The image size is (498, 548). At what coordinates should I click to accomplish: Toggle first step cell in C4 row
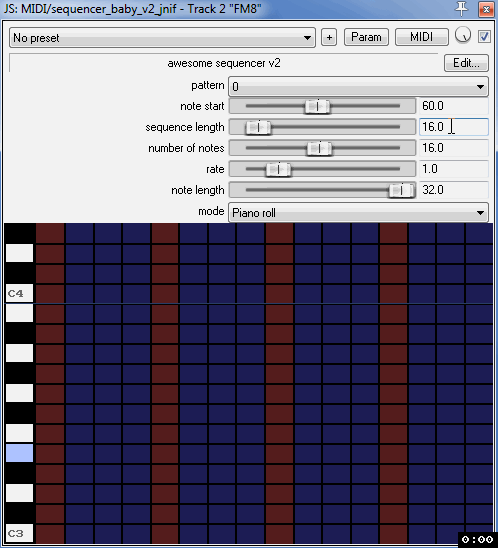[x=50, y=293]
